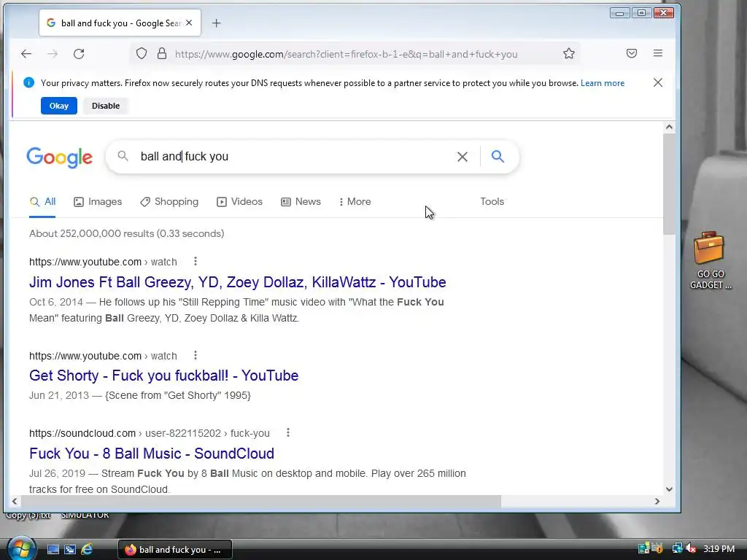Open the Get Shorty YouTube result
The width and height of the screenshot is (747, 560).
(164, 376)
